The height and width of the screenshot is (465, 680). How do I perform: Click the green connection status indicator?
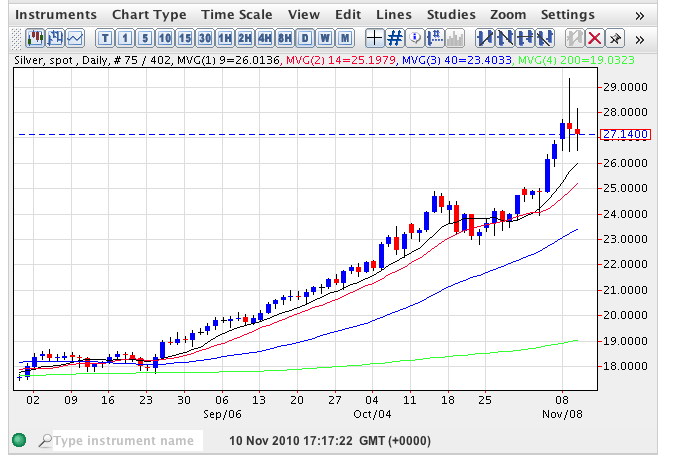[x=18, y=440]
